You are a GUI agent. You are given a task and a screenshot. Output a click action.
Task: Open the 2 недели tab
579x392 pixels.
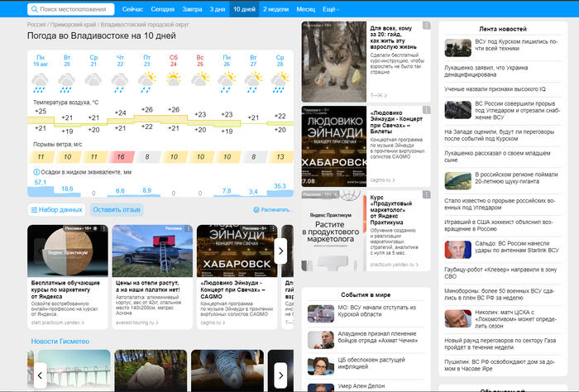pos(275,9)
